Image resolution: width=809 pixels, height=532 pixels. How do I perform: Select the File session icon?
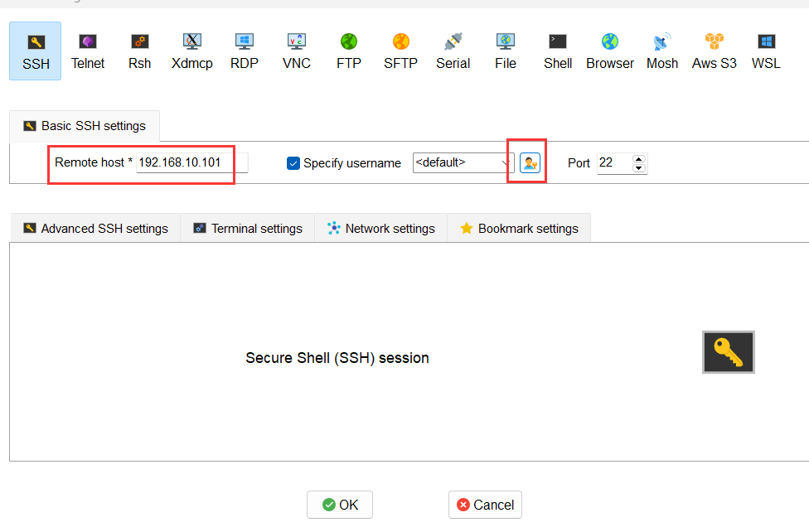[x=505, y=51]
